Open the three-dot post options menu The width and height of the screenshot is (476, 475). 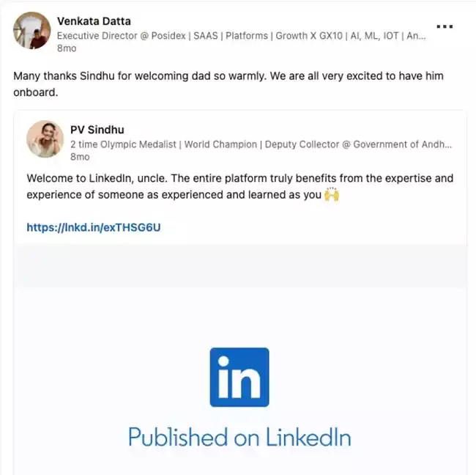click(450, 26)
